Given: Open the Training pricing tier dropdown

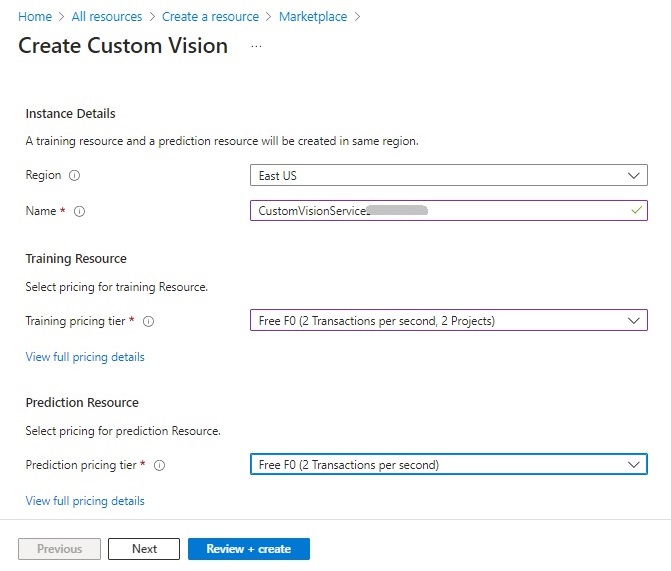Looking at the screenshot, I should (448, 321).
